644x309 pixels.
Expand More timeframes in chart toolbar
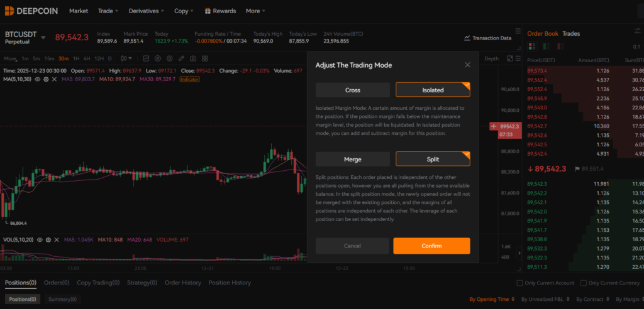[11, 58]
